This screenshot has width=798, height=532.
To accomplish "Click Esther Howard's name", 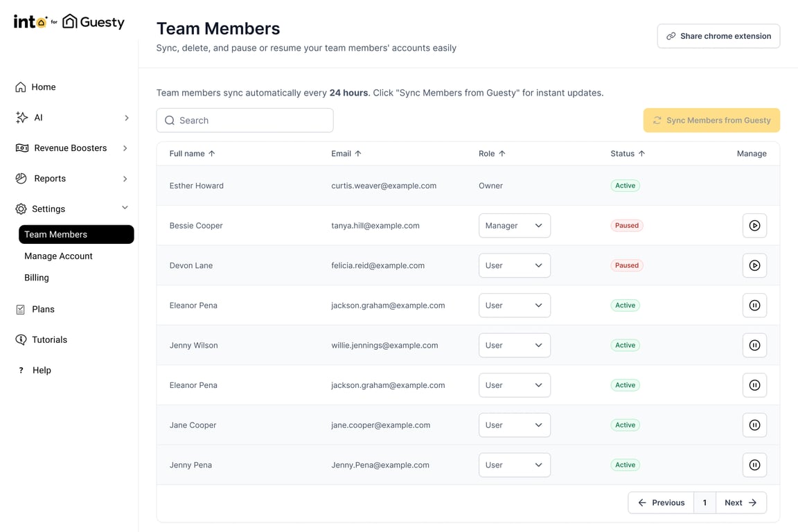I will 197,186.
